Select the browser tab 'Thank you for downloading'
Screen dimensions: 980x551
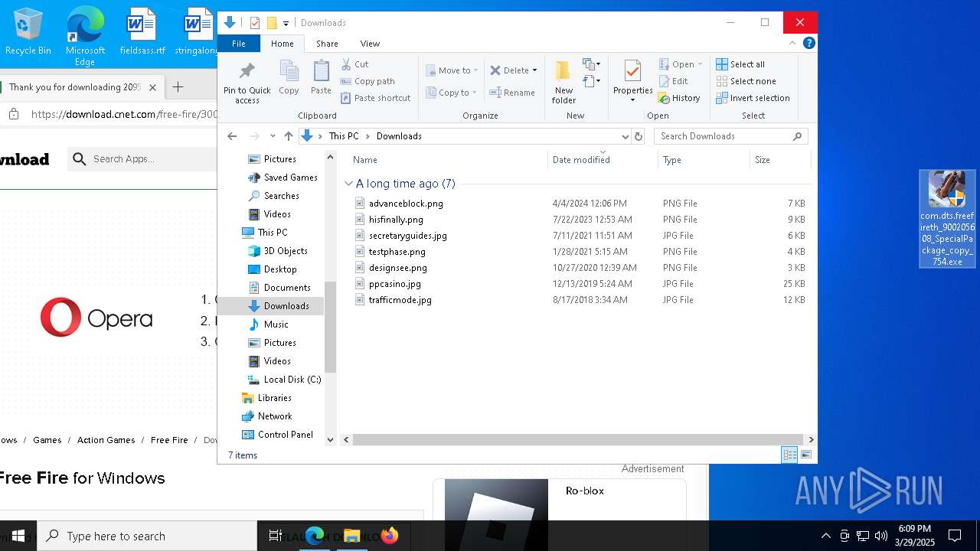click(75, 87)
